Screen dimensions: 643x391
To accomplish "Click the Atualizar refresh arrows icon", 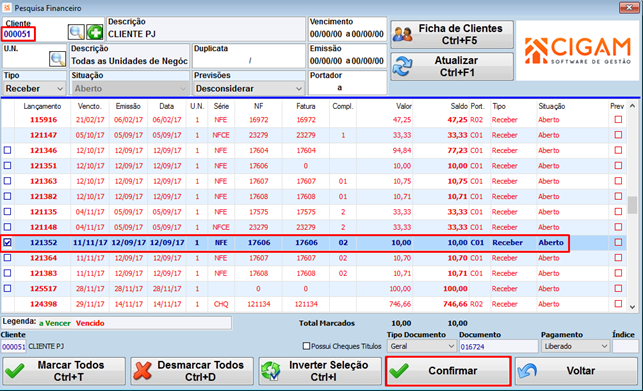I will [402, 66].
